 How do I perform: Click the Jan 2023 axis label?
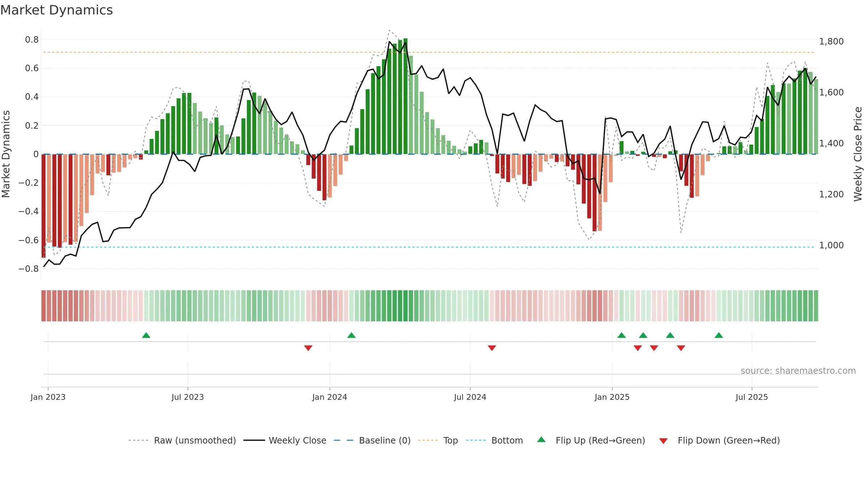[x=48, y=397]
